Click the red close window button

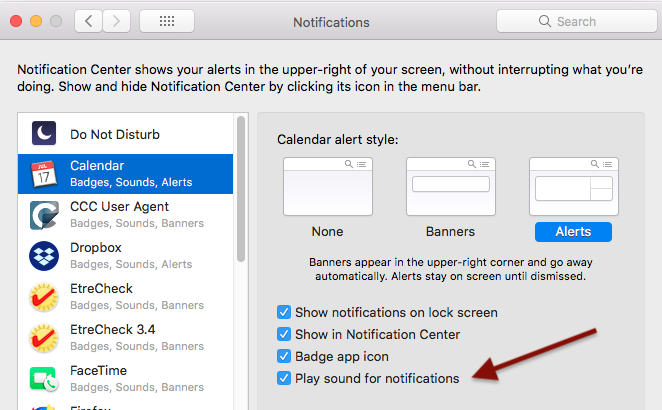pos(16,21)
